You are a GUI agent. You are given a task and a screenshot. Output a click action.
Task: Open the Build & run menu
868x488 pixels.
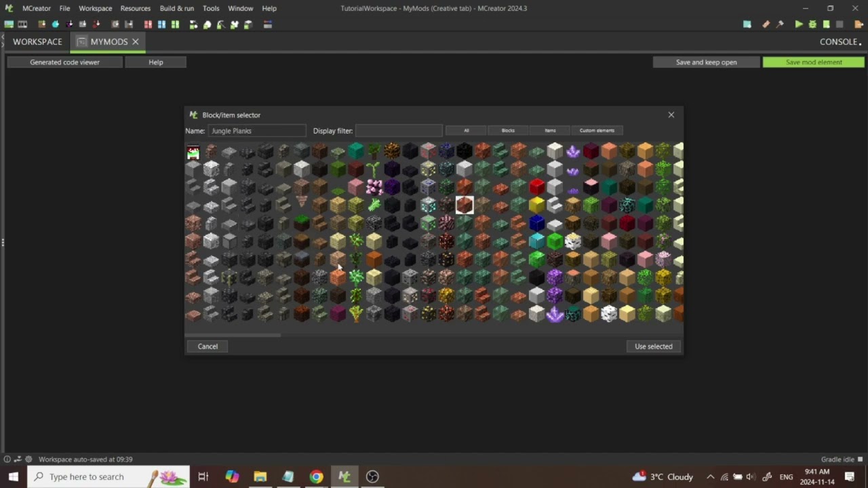[176, 8]
